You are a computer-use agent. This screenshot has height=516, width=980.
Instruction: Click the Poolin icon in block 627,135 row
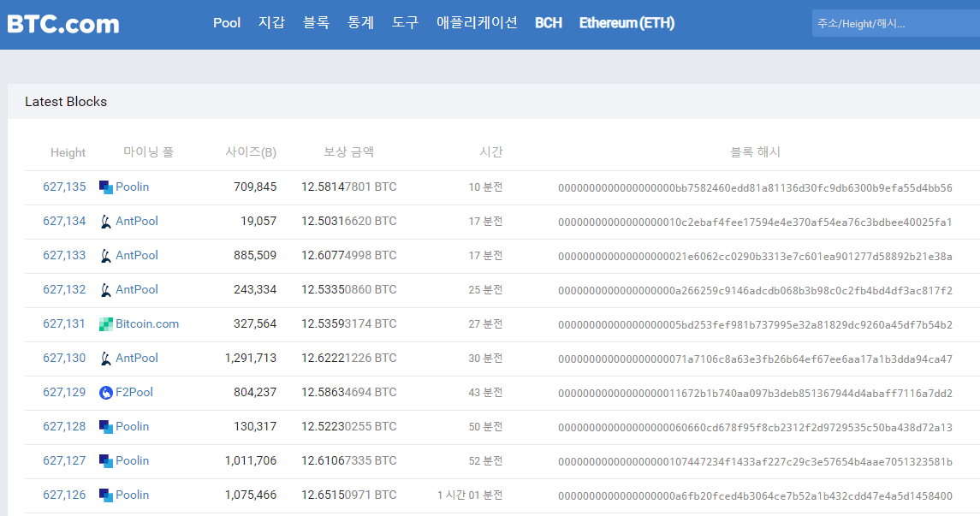(x=105, y=187)
